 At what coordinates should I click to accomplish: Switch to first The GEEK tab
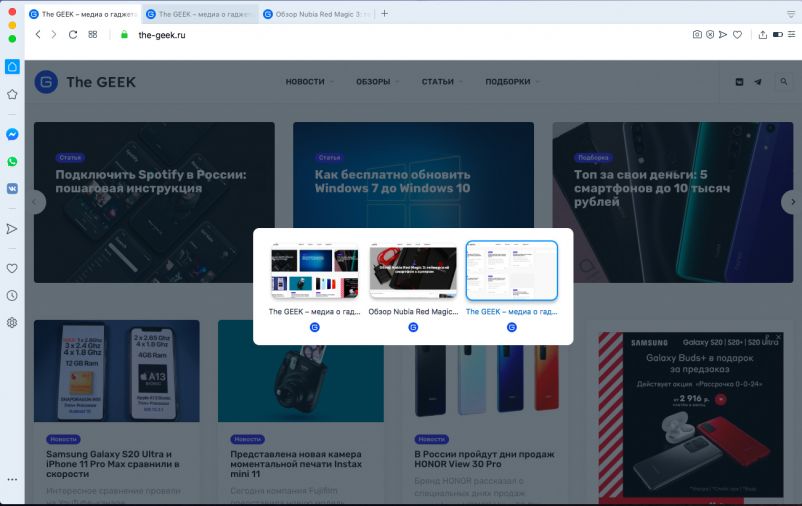[83, 14]
